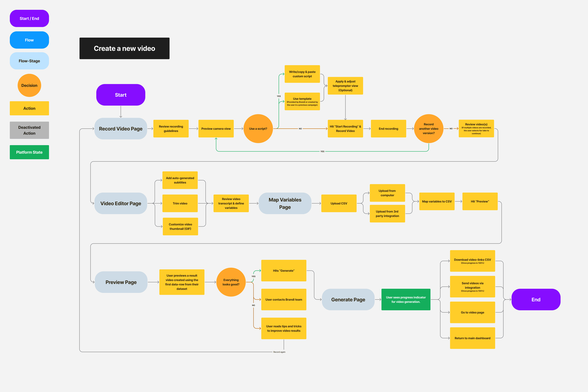The image size is (588, 392).
Task: Click the Video Editor Page stage
Action: tap(121, 203)
